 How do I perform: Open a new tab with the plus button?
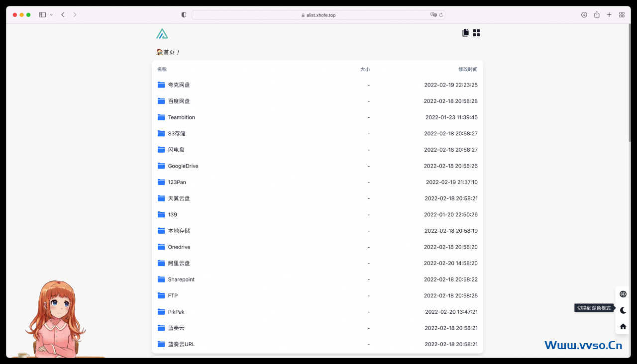pos(609,14)
